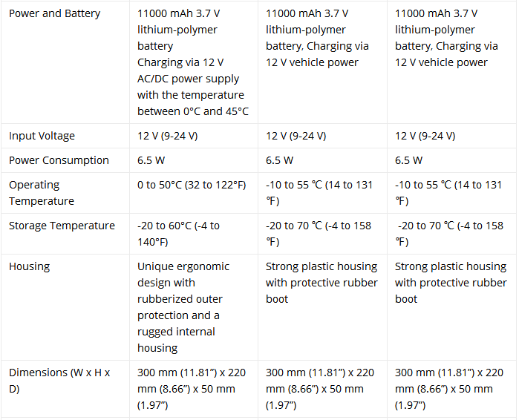Select the middle column 12 V vehicle power cell
This screenshot has width=519, height=420.
point(317,38)
